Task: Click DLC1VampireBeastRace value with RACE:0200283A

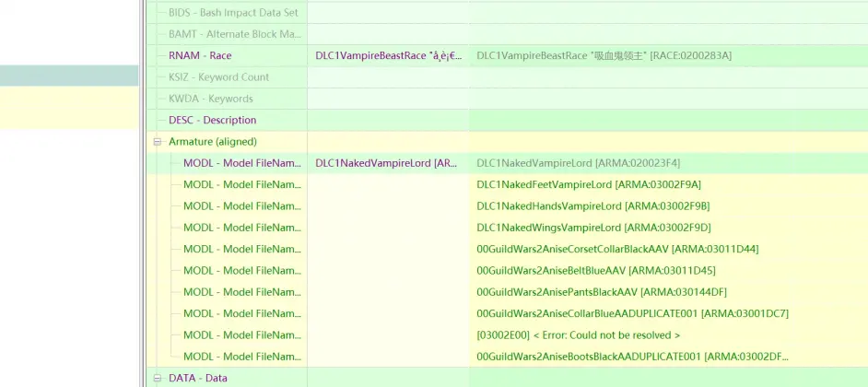Action: pos(604,56)
